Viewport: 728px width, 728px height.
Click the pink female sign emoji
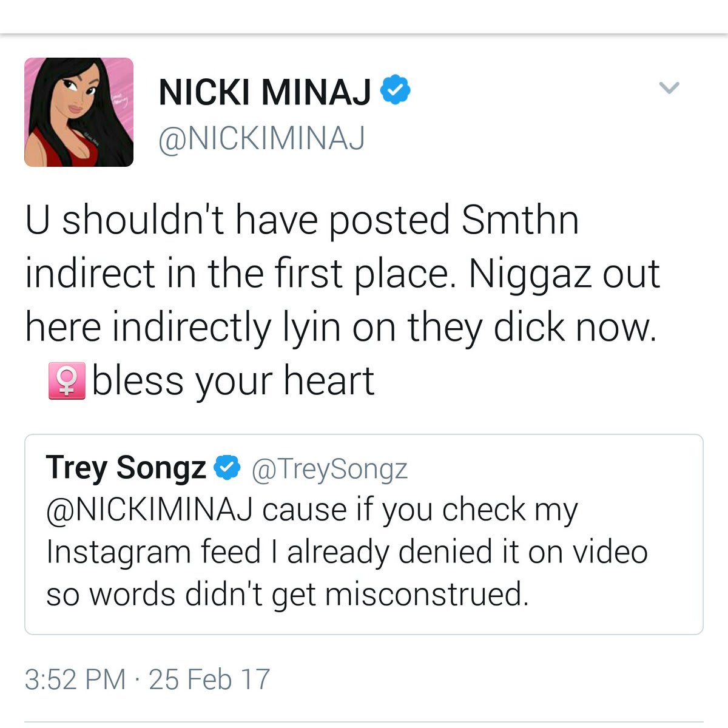tap(67, 382)
